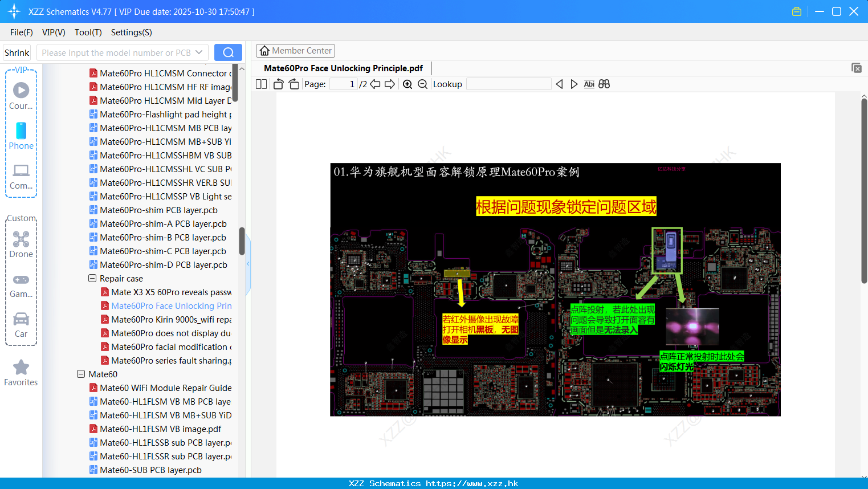
Task: Open Mate60Pro HL1CMSM Mid Layer file
Action: click(x=160, y=101)
